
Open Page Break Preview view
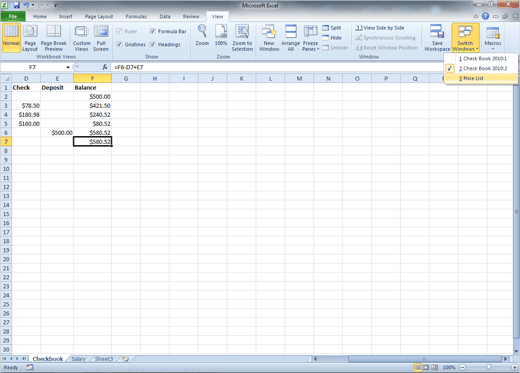click(x=53, y=38)
